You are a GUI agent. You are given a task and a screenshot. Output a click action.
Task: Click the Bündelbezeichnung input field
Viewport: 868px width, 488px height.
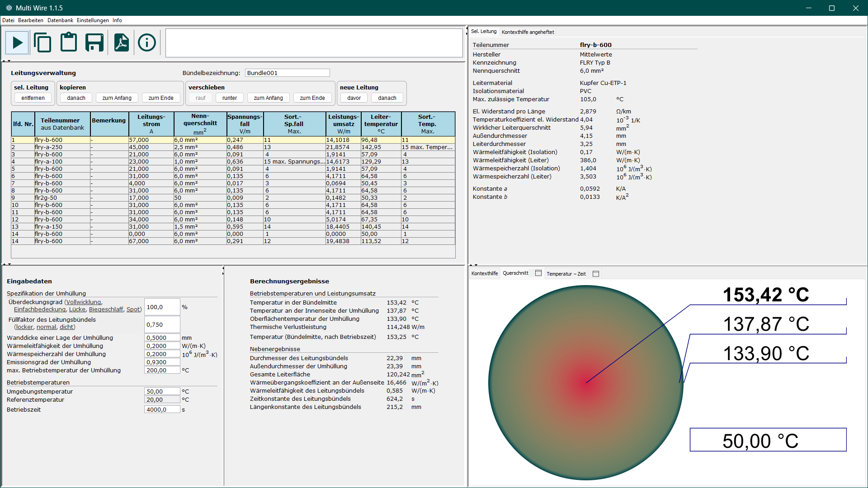click(x=287, y=73)
